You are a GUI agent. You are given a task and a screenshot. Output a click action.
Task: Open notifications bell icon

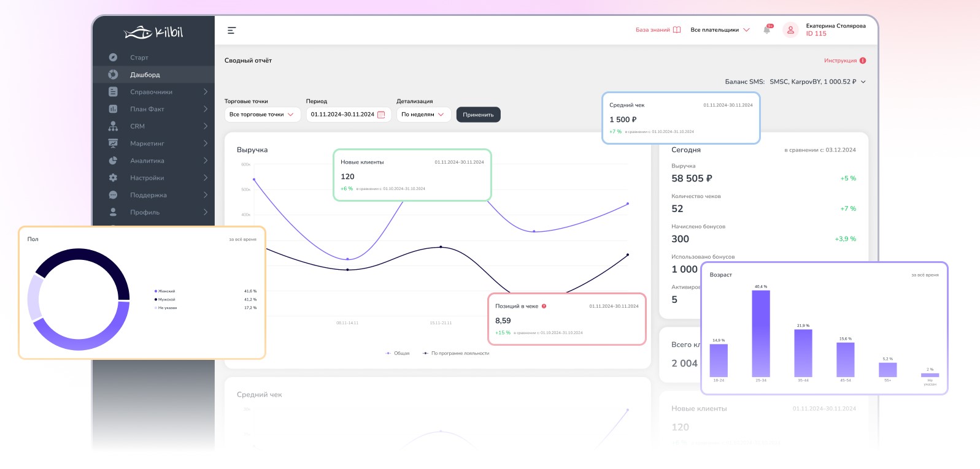coord(766,29)
